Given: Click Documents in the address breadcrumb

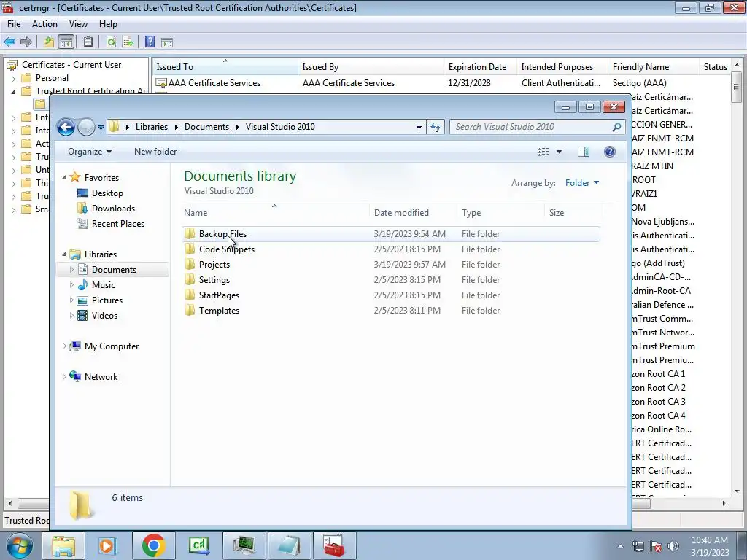Looking at the screenshot, I should tap(206, 127).
